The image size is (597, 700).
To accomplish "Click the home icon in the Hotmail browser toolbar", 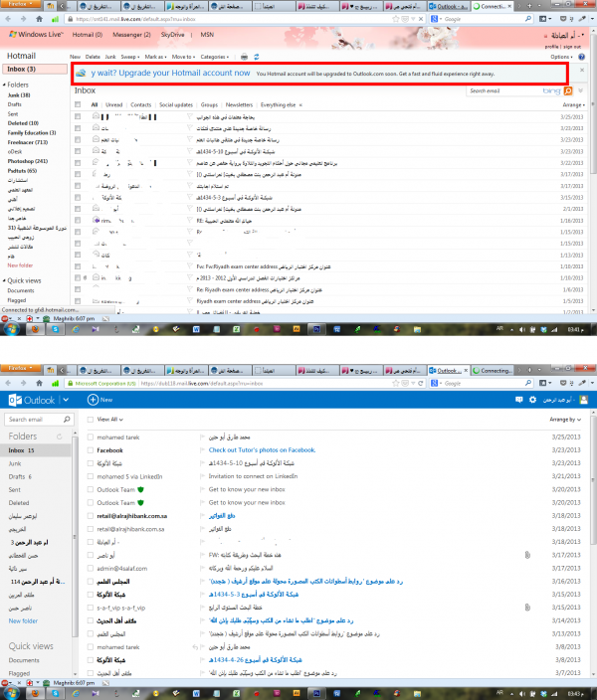I will tap(40, 19).
